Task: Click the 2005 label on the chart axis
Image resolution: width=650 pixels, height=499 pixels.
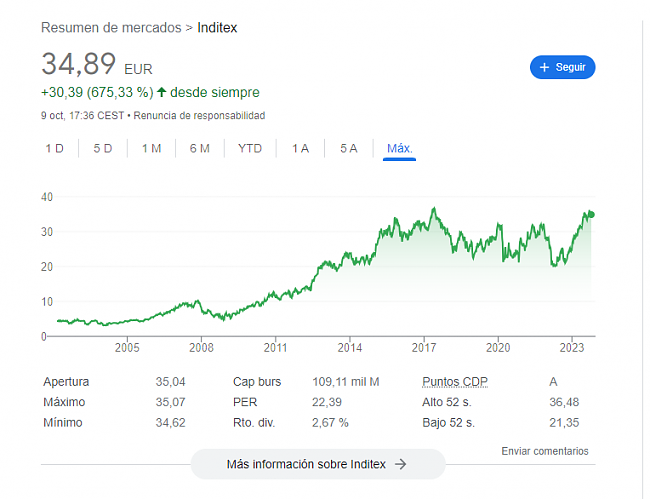Action: click(127, 347)
